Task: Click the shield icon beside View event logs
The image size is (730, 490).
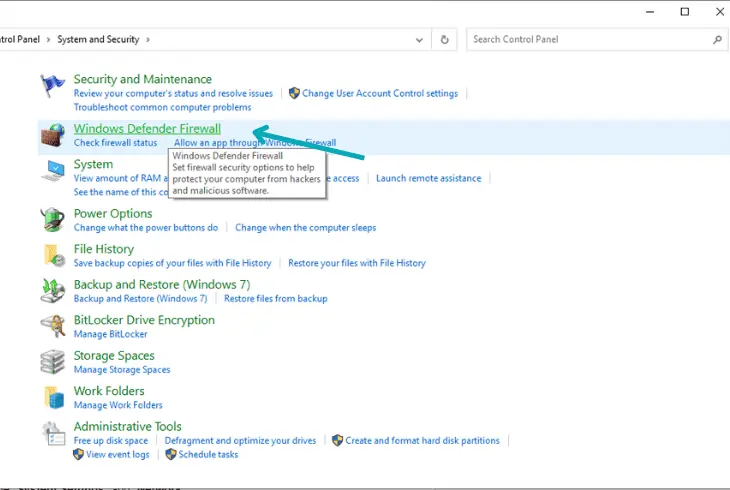Action: [78, 454]
